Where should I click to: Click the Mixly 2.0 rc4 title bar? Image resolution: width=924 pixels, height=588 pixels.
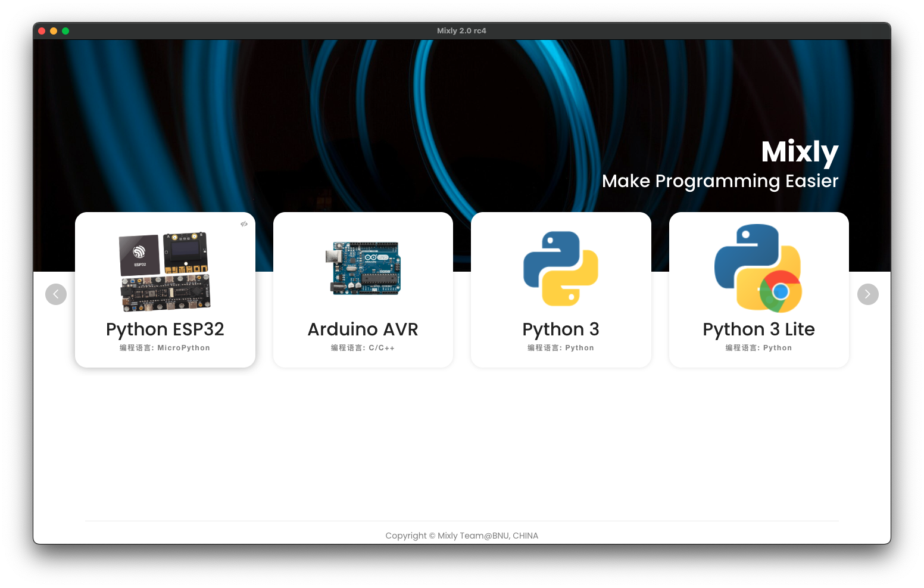point(462,31)
